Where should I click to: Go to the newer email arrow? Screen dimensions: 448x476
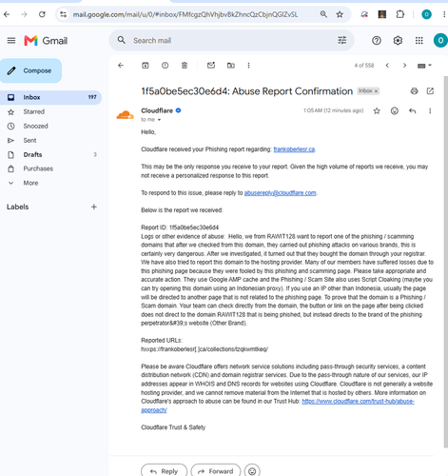(x=387, y=66)
